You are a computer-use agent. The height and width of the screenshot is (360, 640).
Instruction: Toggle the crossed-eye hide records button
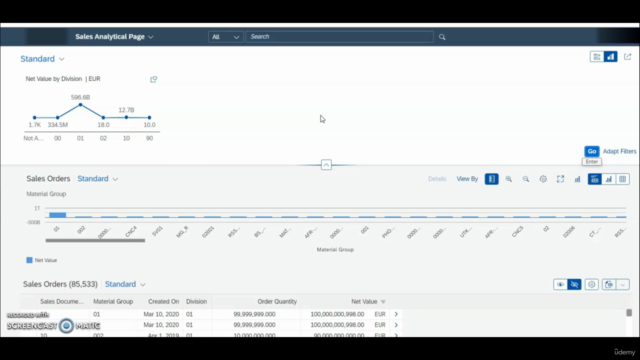click(574, 284)
